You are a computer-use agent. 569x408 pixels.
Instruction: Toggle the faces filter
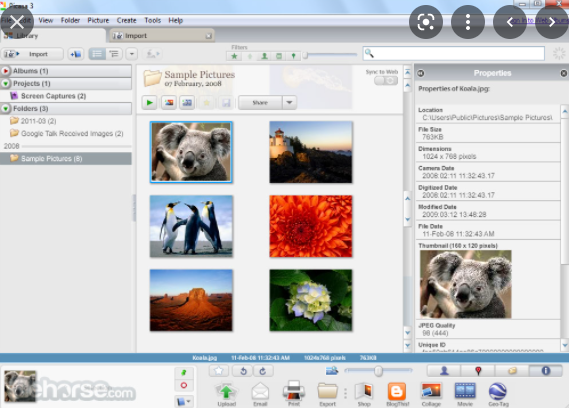point(265,56)
